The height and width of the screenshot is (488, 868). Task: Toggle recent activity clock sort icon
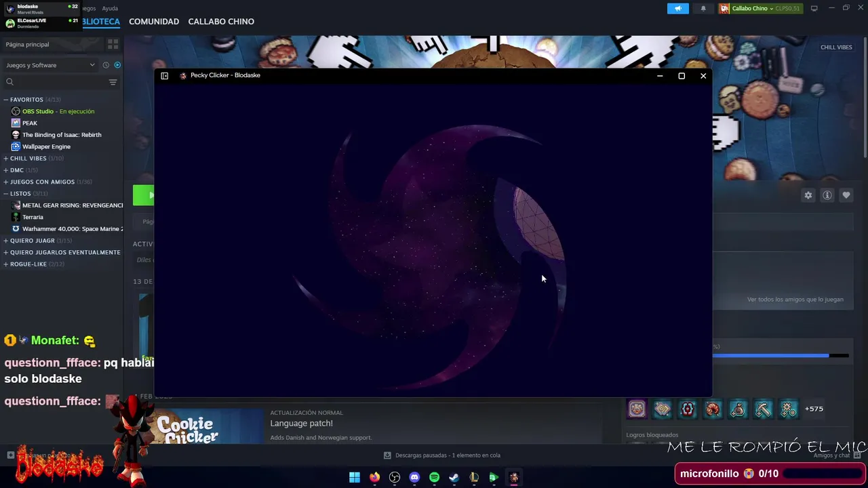point(106,65)
